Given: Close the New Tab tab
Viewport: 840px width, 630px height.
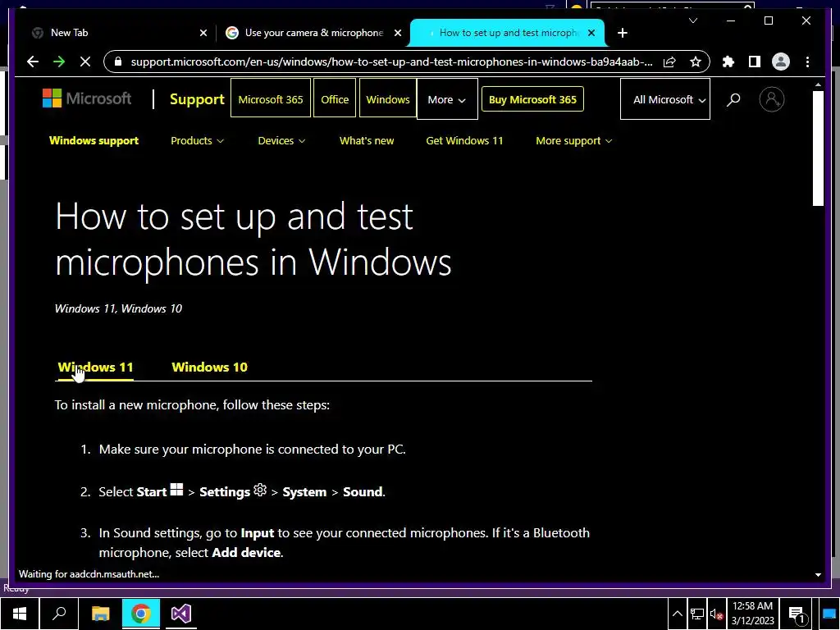Looking at the screenshot, I should coord(203,33).
